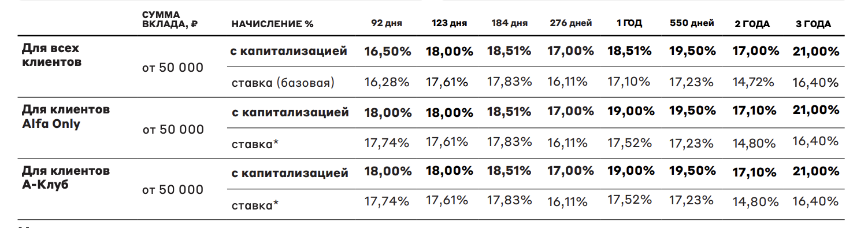This screenshot has height=228, width=868.
Task: Select the 'Для клиентов Alfa Only' row label
Action: (66, 116)
